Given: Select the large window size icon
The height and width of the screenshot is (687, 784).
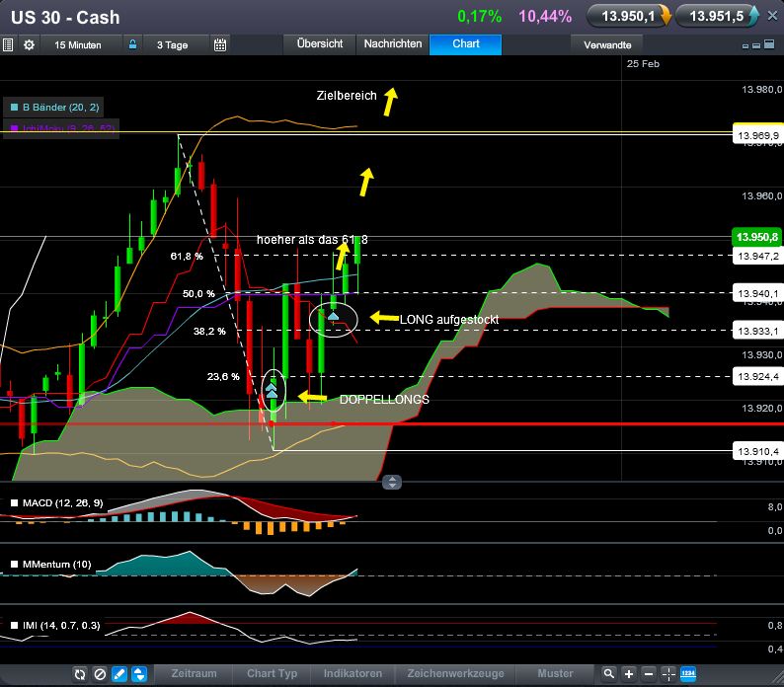Looking at the screenshot, I should 769,44.
